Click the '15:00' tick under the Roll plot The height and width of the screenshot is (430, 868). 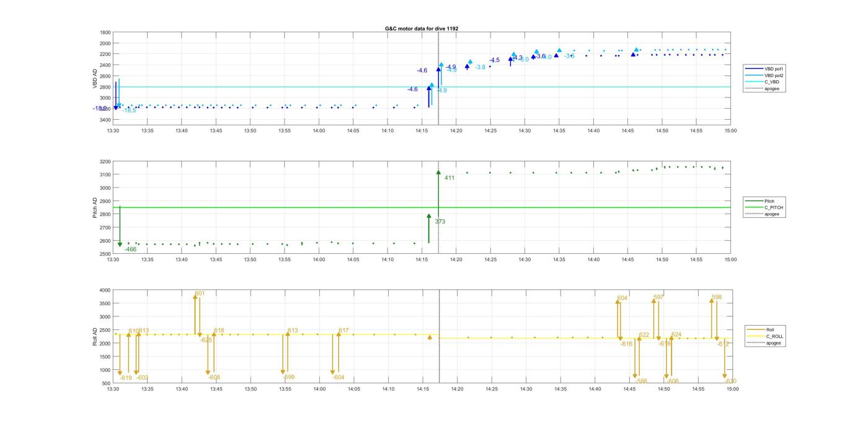[x=732, y=389]
